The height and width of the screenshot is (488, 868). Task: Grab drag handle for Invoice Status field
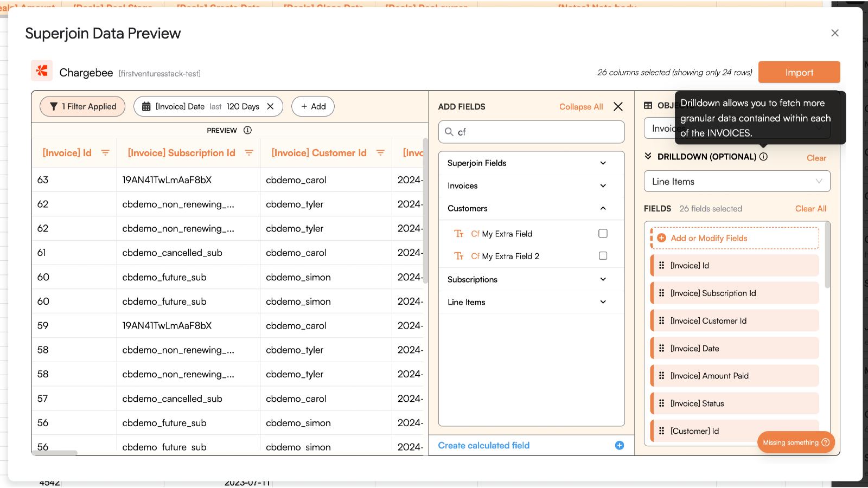(x=661, y=403)
